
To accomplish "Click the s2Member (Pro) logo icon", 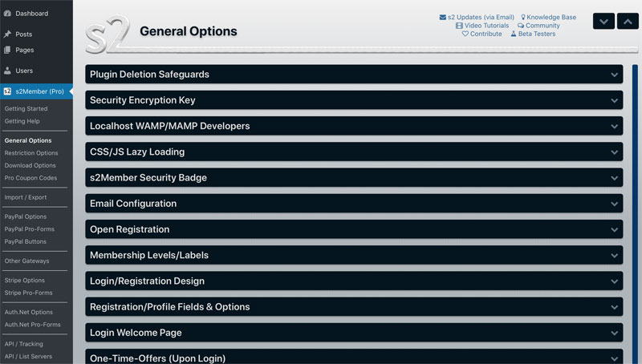I will click(7, 91).
